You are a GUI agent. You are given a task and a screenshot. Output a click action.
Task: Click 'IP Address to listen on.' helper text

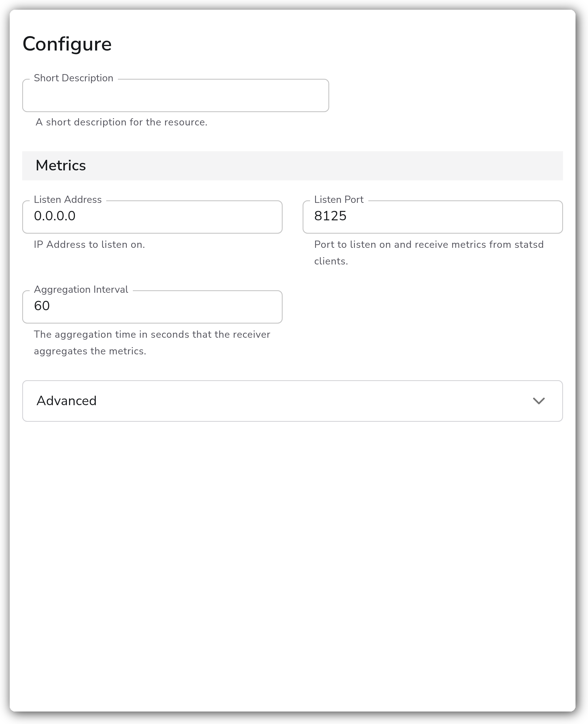pos(89,244)
